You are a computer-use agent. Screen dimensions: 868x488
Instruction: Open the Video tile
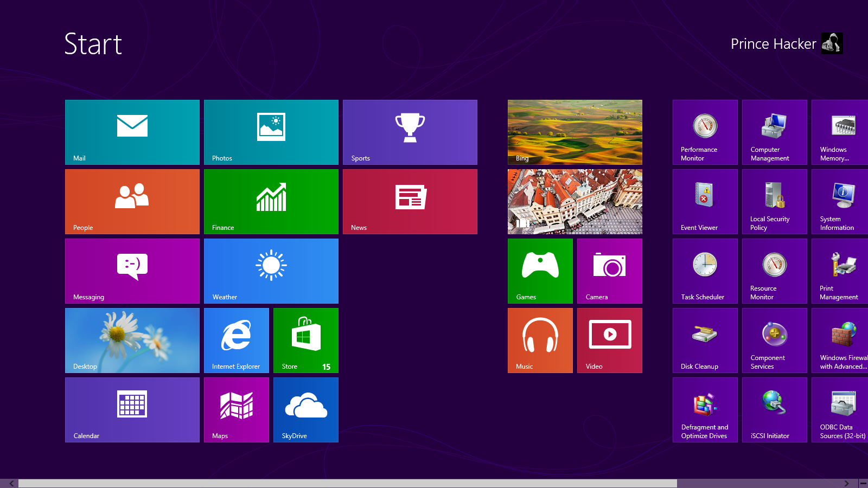click(610, 341)
